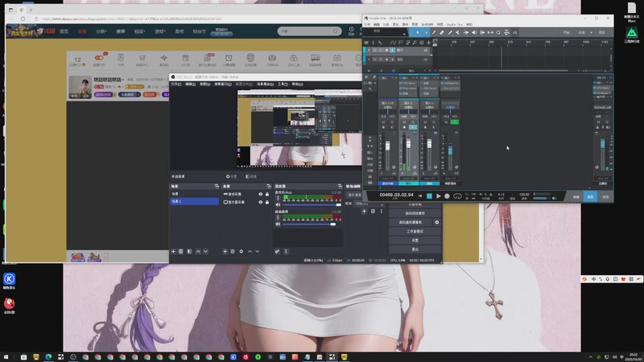Add a scene transition with plus in OBS

coord(364,212)
